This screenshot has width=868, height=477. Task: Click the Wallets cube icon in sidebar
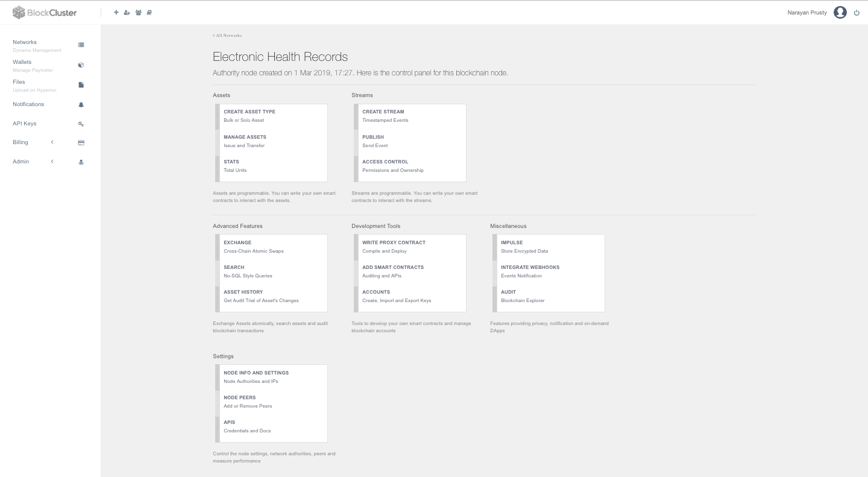coord(81,65)
